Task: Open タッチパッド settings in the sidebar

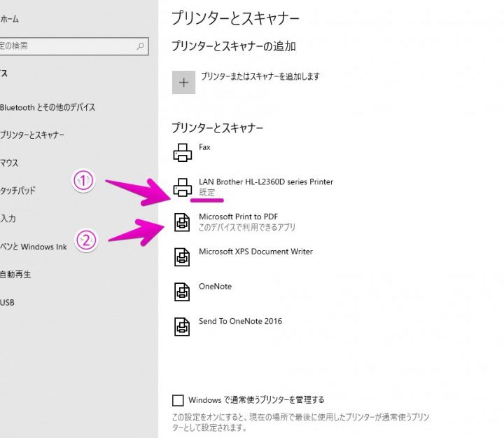Action: click(17, 191)
